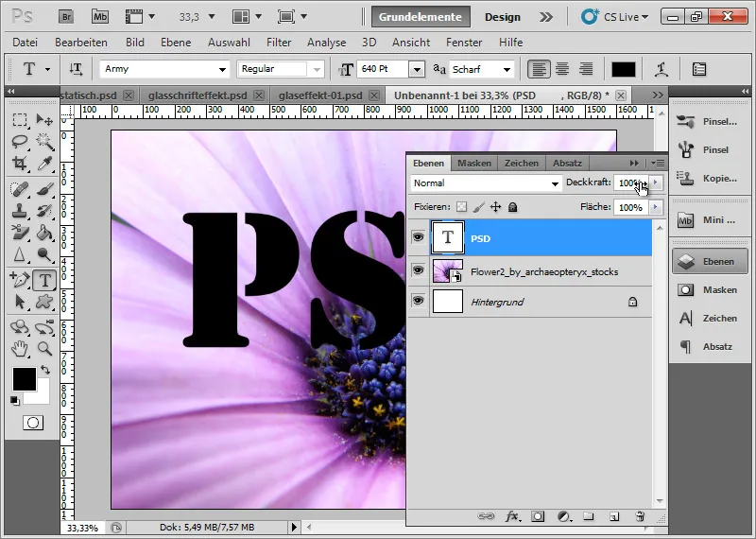
Task: Open the Army font family dropdown
Action: tap(222, 69)
